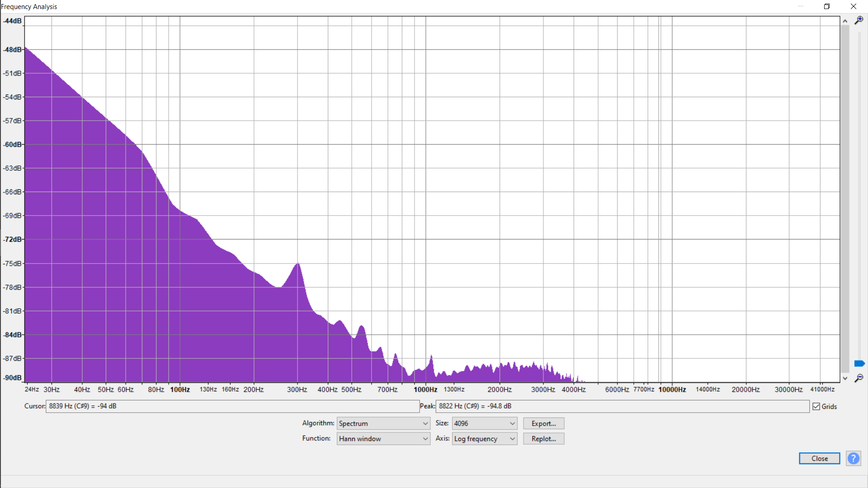The height and width of the screenshot is (488, 868).
Task: Click the -84dB axis label
Action: (x=12, y=335)
